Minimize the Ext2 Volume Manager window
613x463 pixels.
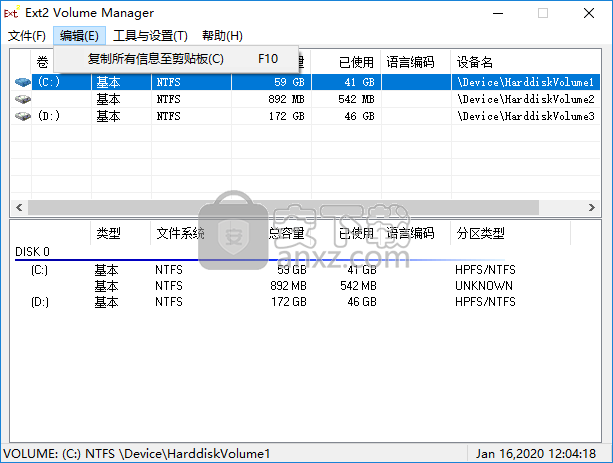point(498,13)
